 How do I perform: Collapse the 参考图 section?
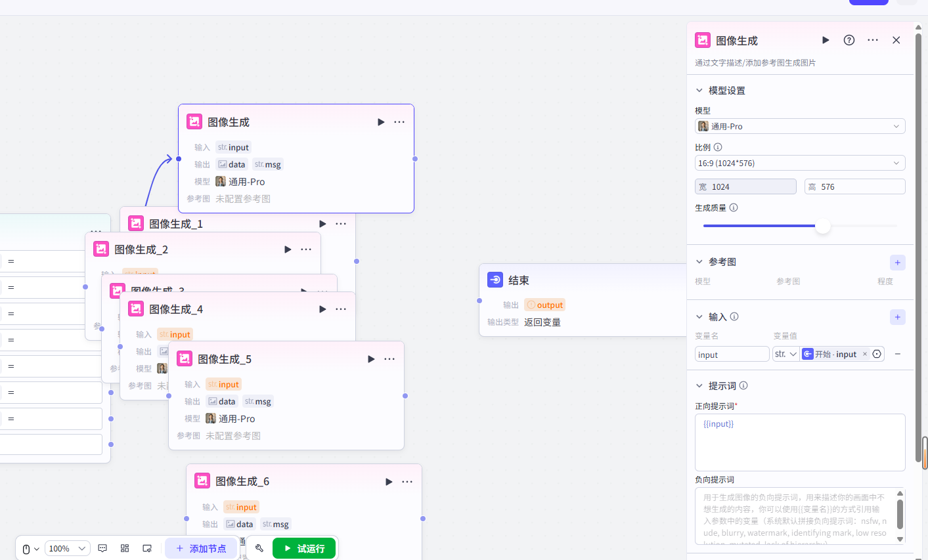click(699, 261)
